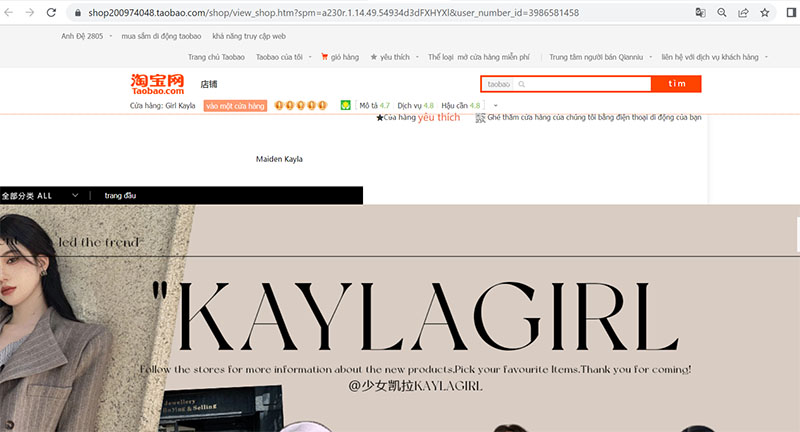Click the green shop badge icon
Image resolution: width=800 pixels, height=432 pixels.
point(345,106)
